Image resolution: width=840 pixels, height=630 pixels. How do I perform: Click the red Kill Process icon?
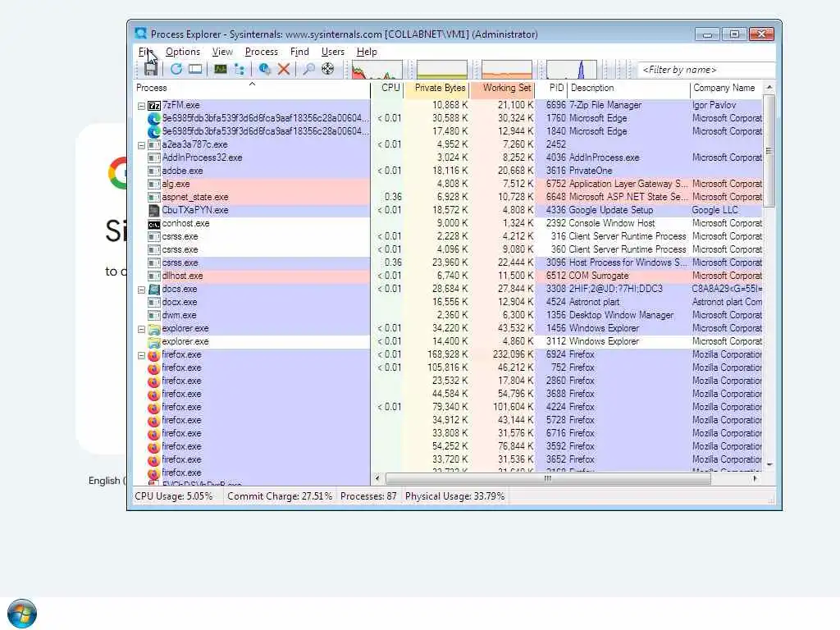(284, 69)
